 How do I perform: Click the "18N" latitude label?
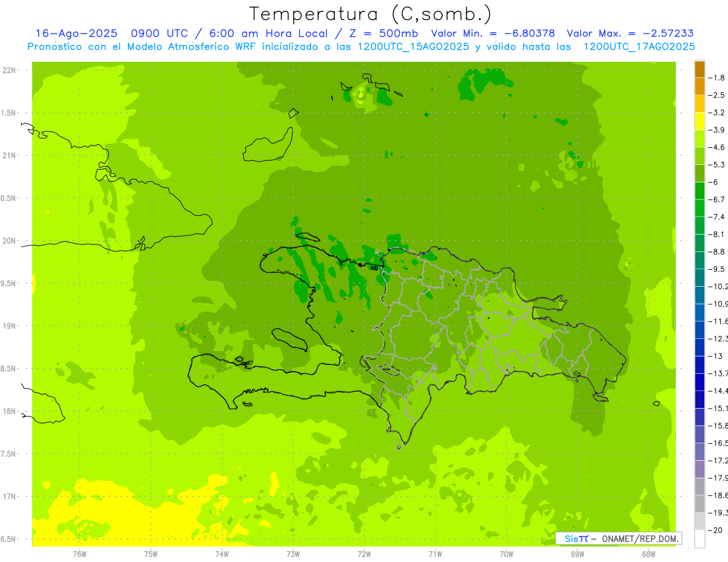[x=10, y=411]
